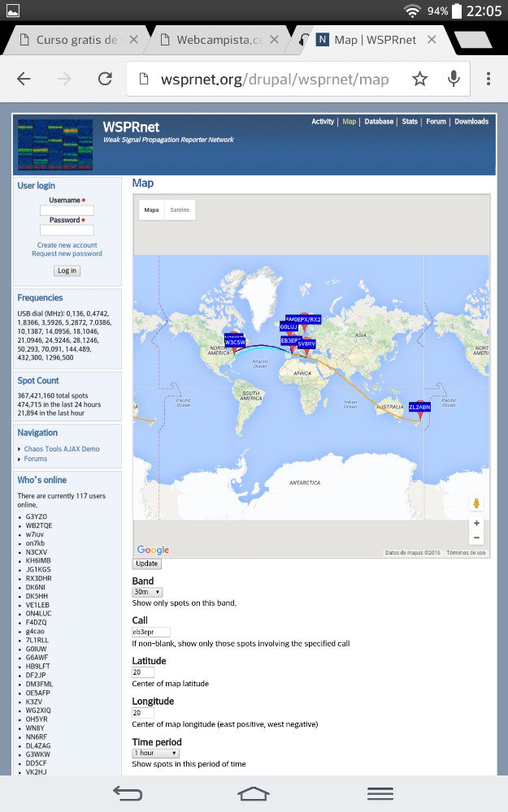Close the Curso gratis tab
Viewport: 508px width, 812px height.
coord(133,39)
